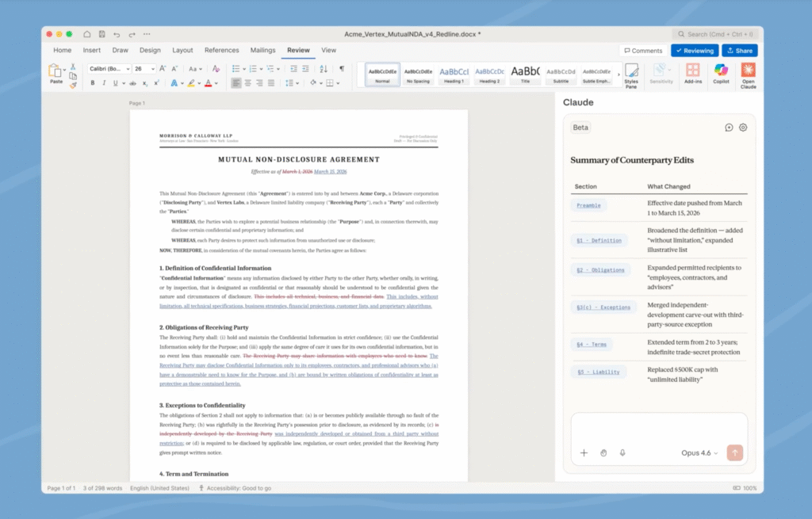812x519 pixels.
Task: Switch to the References tab
Action: tap(221, 50)
